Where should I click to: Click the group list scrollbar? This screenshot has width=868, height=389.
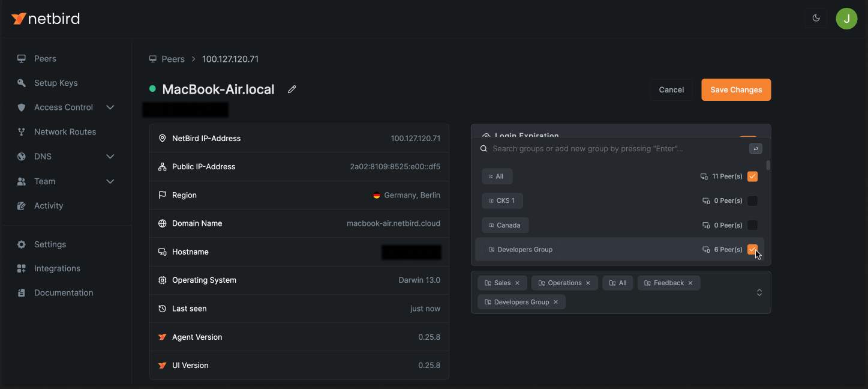click(x=768, y=166)
